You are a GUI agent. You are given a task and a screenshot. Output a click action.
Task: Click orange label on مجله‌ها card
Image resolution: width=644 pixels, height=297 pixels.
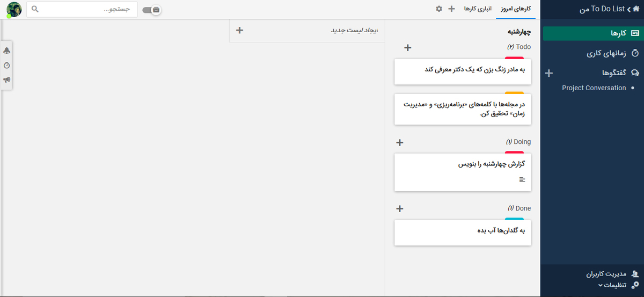(x=514, y=93)
